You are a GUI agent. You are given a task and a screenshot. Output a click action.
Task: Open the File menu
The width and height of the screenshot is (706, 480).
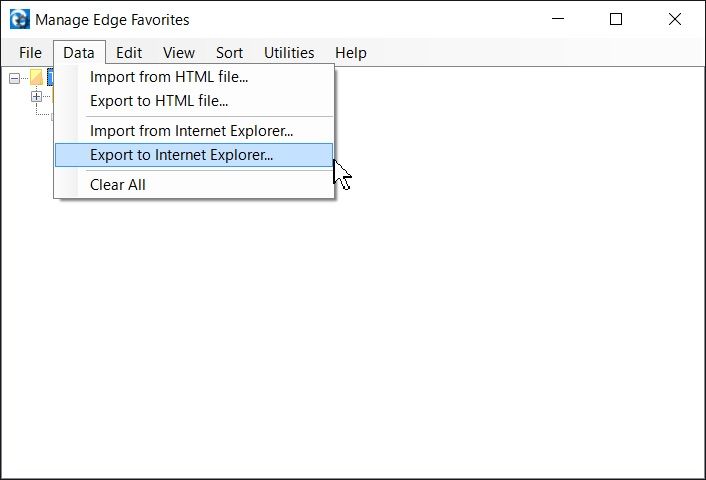pyautogui.click(x=30, y=53)
